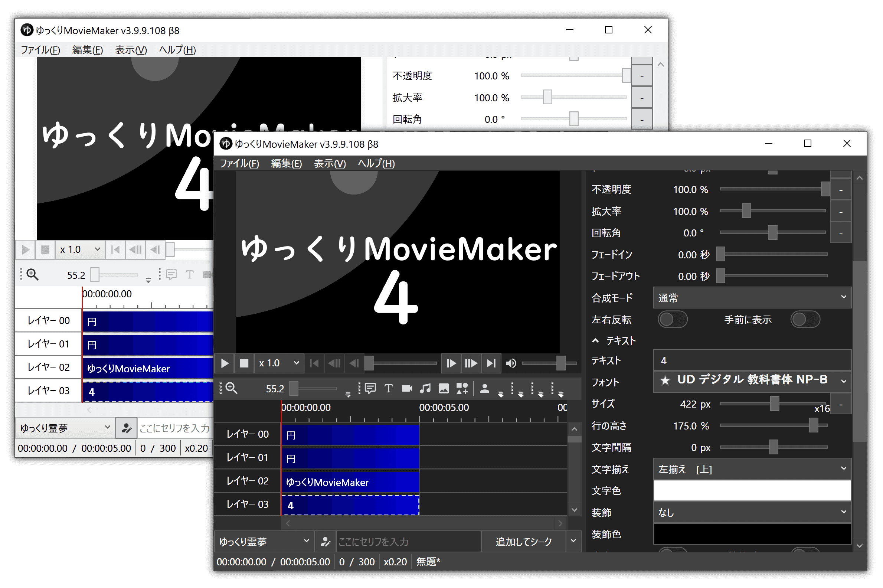Add a voice item using the speech bubble icon
This screenshot has width=883, height=588.
370,389
